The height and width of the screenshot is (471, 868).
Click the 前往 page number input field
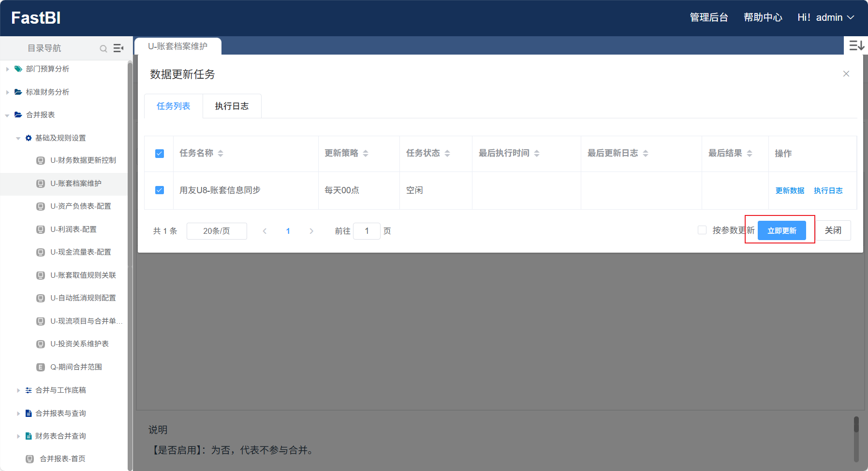pos(367,231)
